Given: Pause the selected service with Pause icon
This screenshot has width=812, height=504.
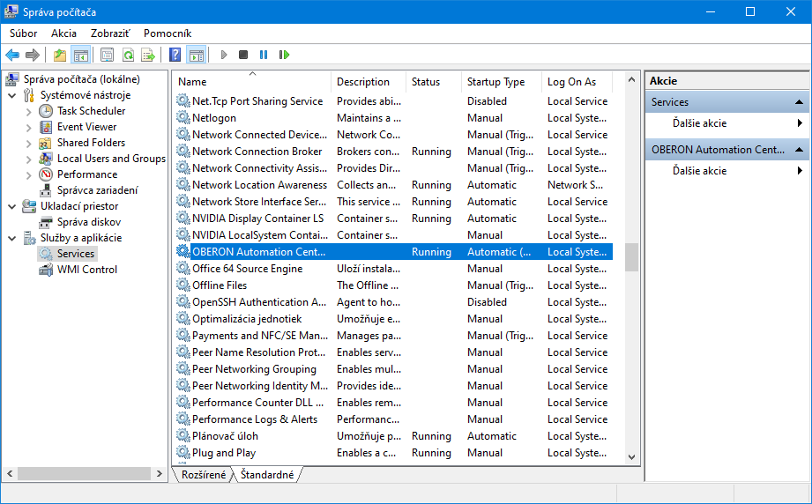Looking at the screenshot, I should pos(264,55).
